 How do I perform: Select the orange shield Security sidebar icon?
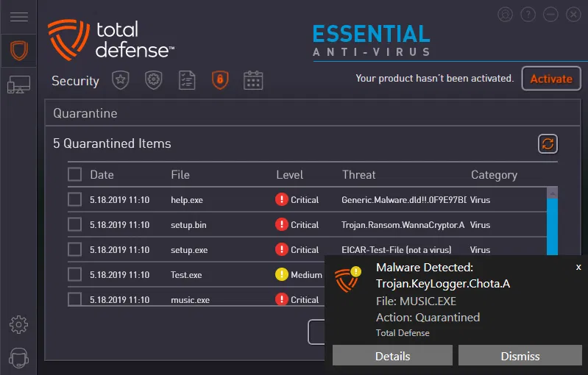pos(18,51)
